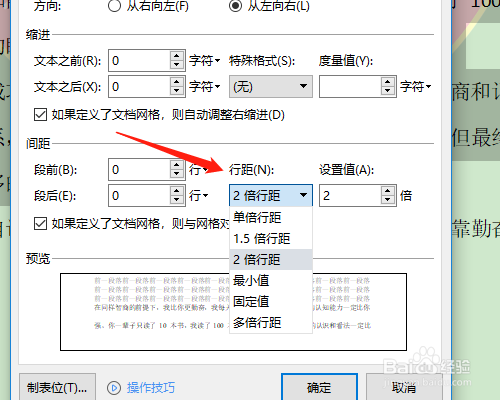500x400 pixels.
Task: Increase the 度量值(Y) value with up arrow
Action: point(388,81)
